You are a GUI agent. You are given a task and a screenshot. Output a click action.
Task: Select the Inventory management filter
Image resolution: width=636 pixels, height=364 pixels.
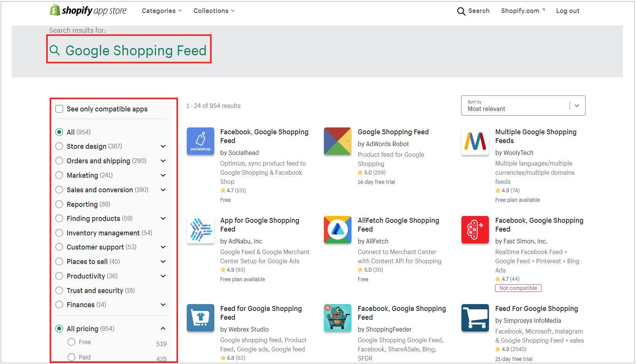pyautogui.click(x=59, y=233)
